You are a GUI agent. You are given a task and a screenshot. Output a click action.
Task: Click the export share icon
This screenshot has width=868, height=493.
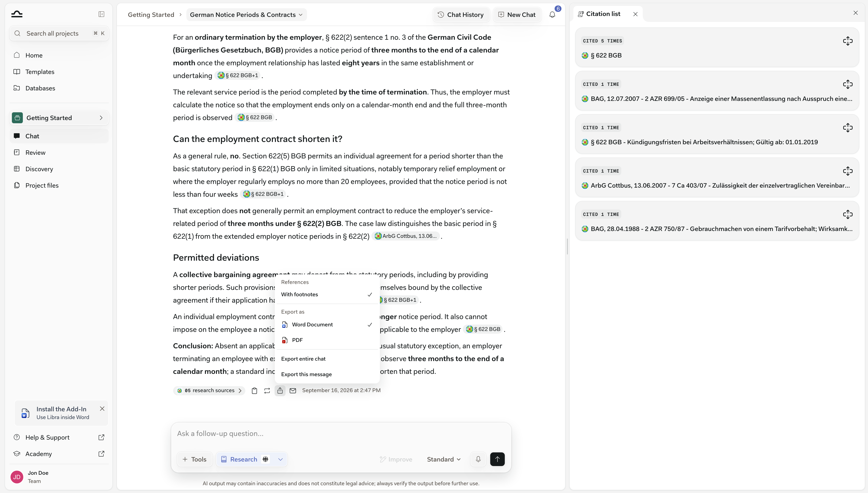coord(280,390)
